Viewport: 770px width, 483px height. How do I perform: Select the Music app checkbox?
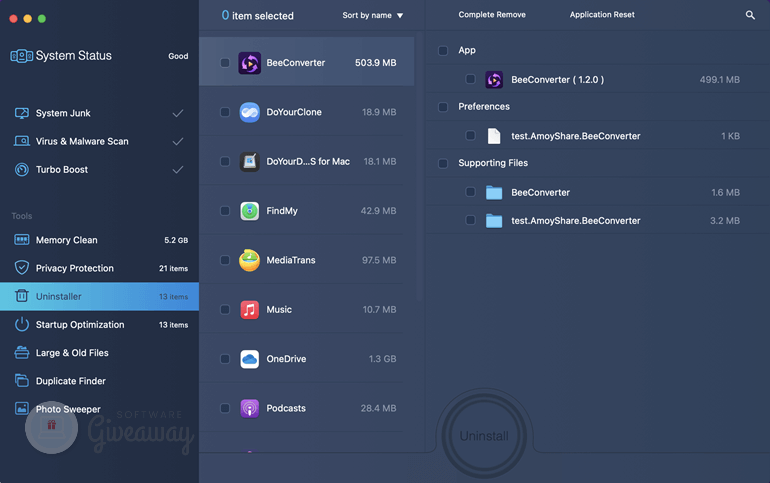pyautogui.click(x=225, y=309)
